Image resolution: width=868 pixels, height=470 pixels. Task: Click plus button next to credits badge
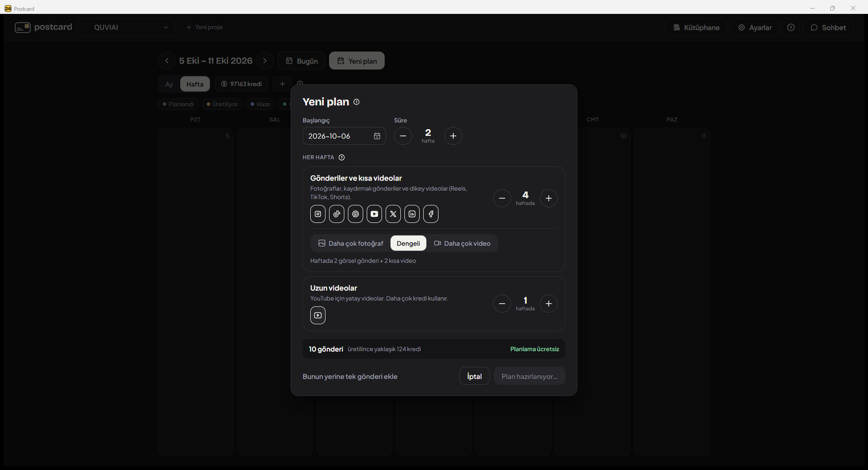[282, 84]
